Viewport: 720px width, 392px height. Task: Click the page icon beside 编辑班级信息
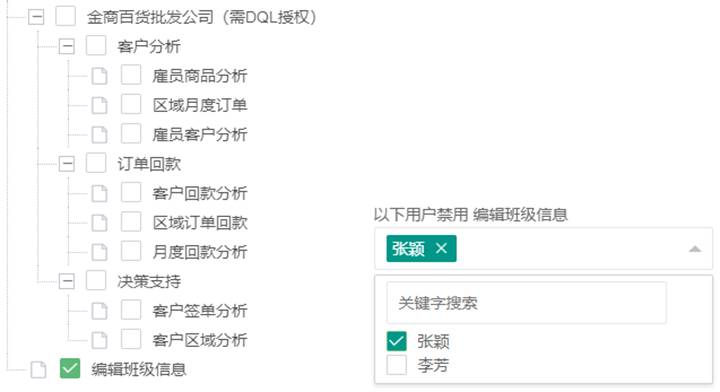[39, 370]
